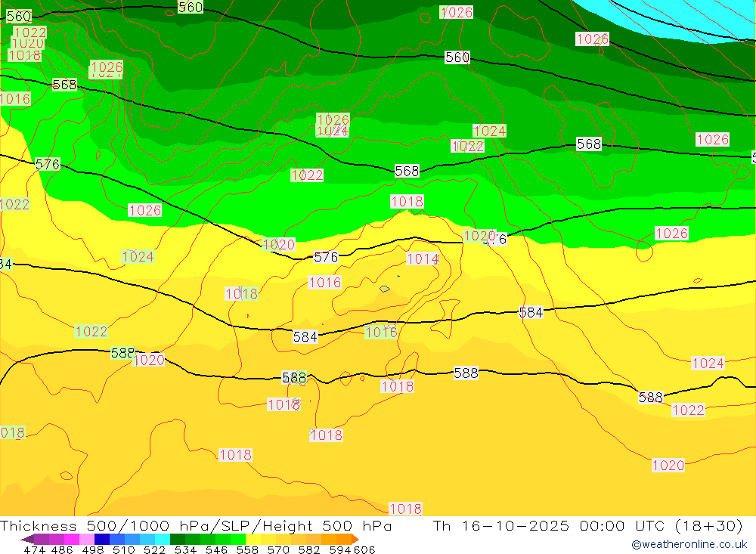Select the light pink 498 legend swatch

pos(87,539)
